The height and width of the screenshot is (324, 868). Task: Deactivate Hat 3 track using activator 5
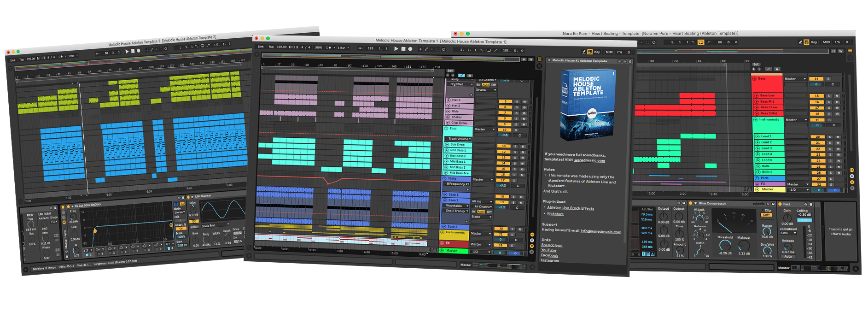click(x=505, y=101)
